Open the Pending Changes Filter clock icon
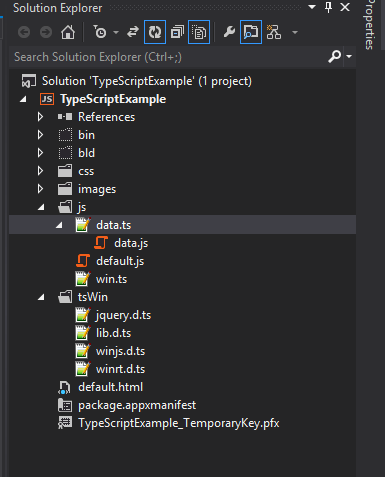The height and width of the screenshot is (477, 385). click(x=100, y=32)
